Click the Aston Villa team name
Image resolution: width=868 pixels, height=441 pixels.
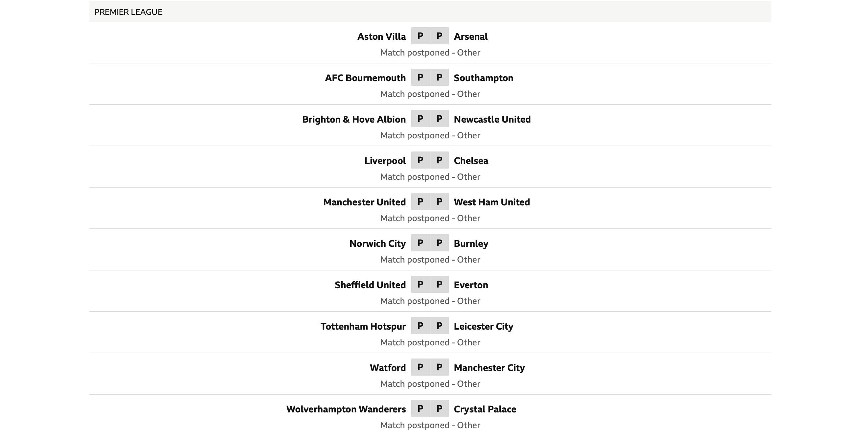[x=381, y=36]
